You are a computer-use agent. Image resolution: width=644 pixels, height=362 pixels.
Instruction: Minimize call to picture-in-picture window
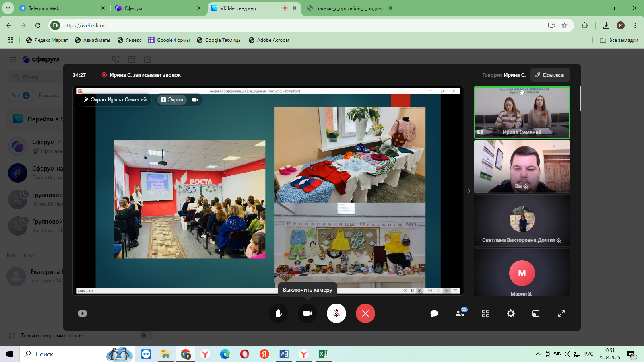pyautogui.click(x=536, y=313)
